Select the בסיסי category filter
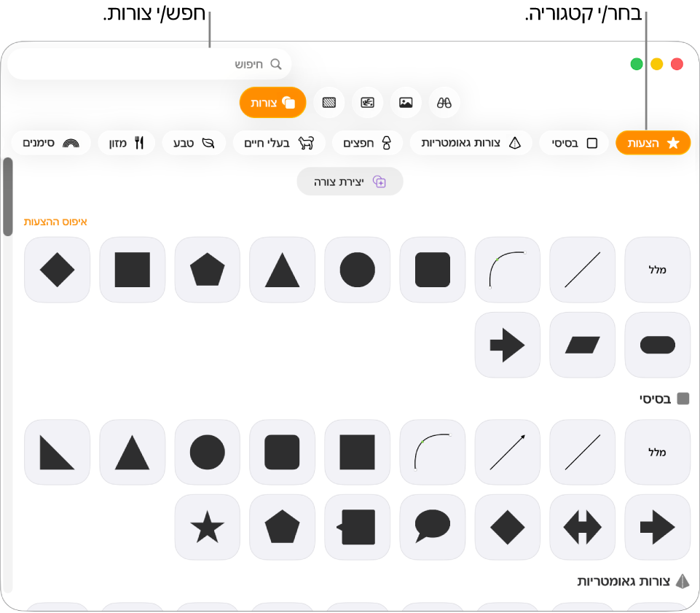This screenshot has height=613, width=700. point(574,143)
